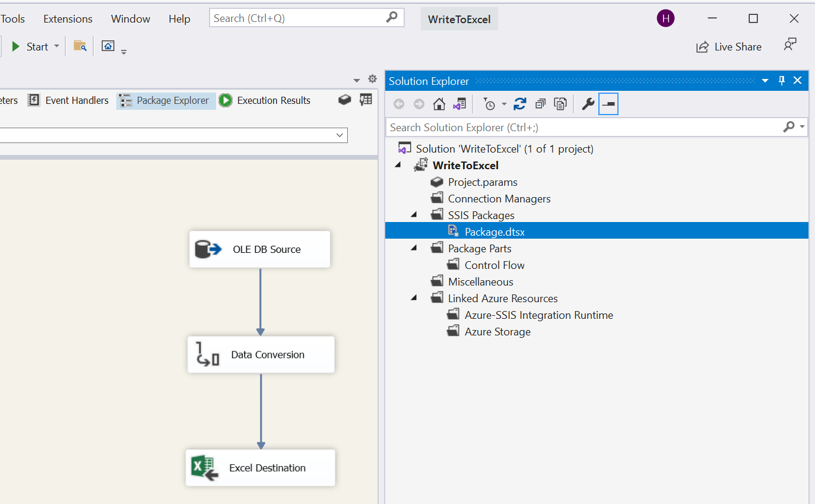Select the SSIS Packages folder

[x=481, y=215]
